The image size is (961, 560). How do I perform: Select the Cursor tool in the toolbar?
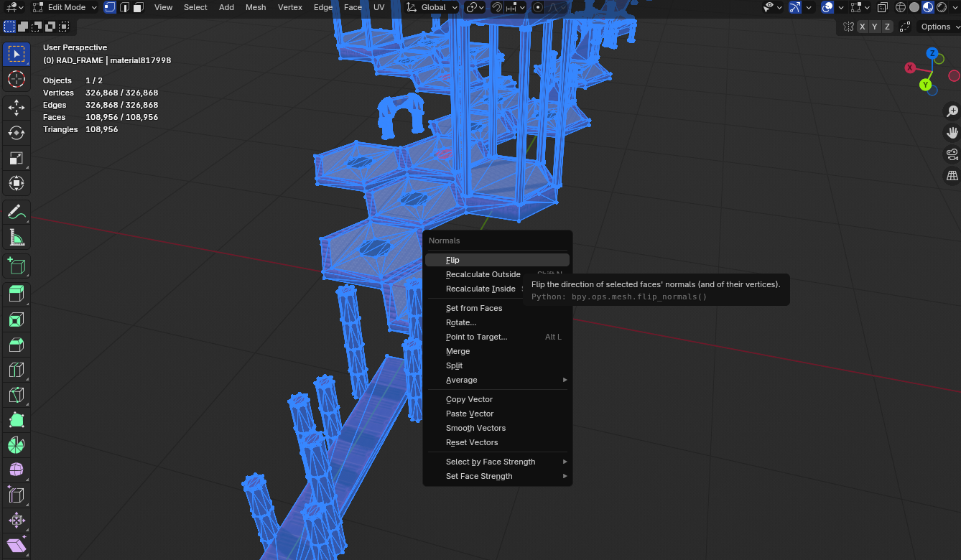click(16, 79)
